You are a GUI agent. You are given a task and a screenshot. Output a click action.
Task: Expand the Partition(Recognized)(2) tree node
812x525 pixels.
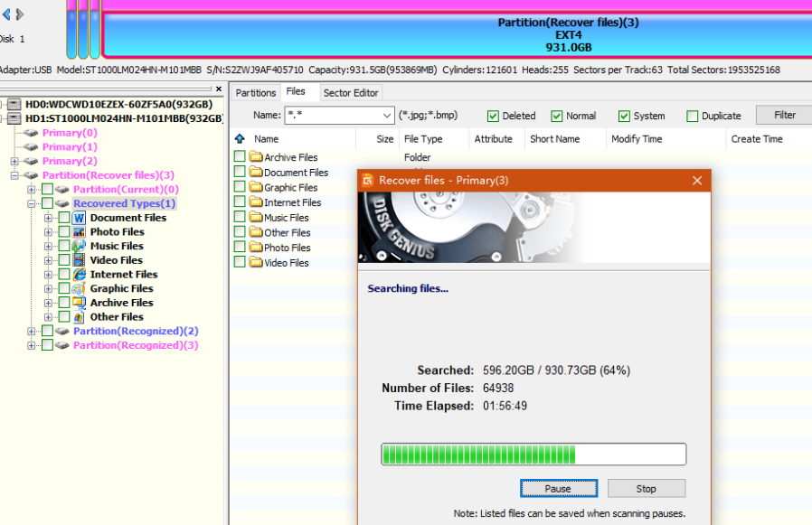pyautogui.click(x=33, y=332)
